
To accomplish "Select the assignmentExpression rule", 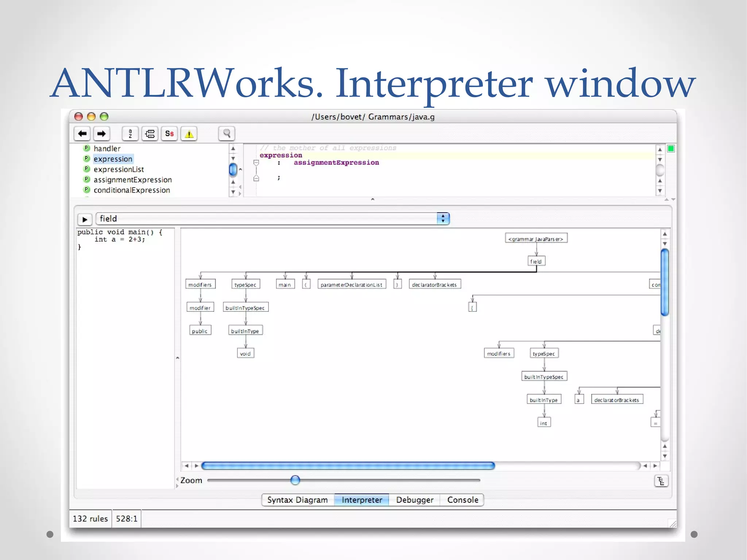I will [x=132, y=180].
